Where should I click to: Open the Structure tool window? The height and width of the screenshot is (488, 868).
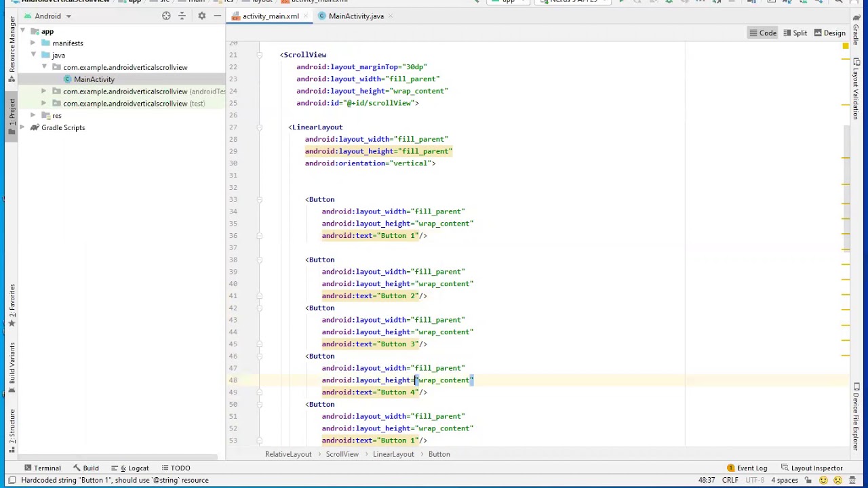click(12, 432)
